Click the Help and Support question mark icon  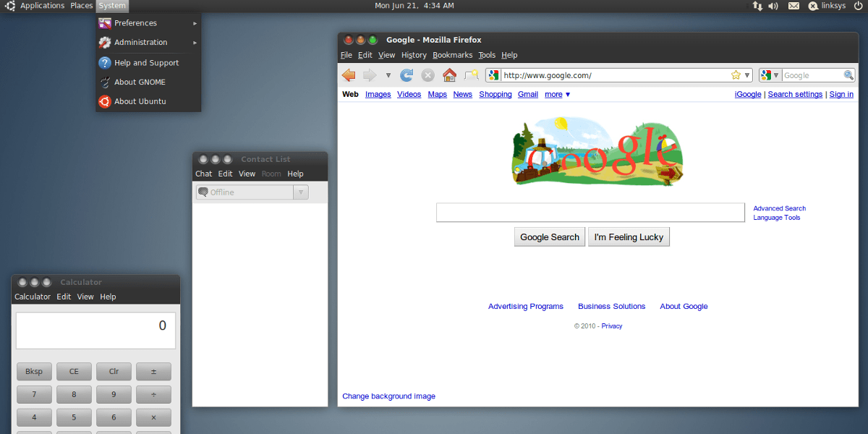pyautogui.click(x=105, y=63)
